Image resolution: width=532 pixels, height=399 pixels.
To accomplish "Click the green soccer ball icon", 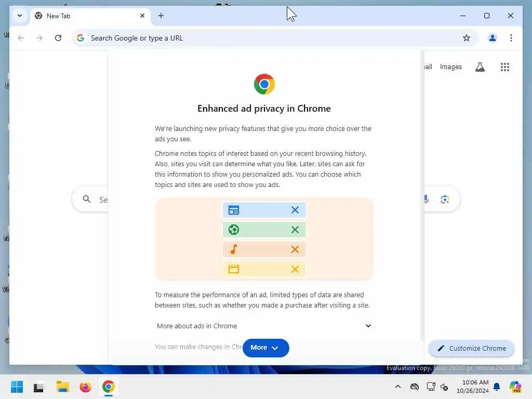I will point(233,230).
